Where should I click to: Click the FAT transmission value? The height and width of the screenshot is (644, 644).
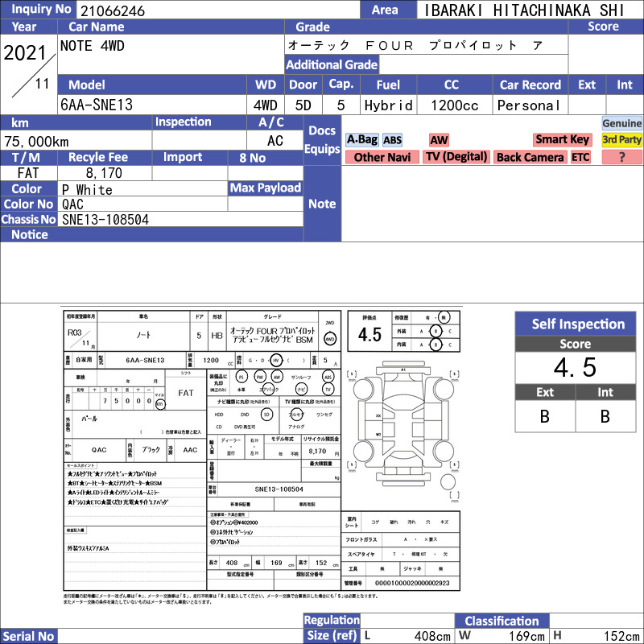(28, 173)
